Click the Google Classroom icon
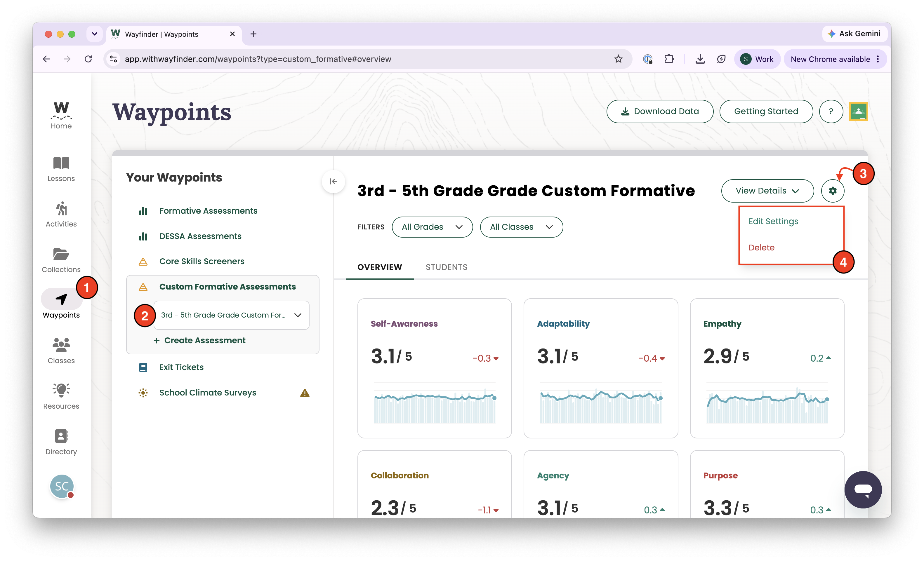This screenshot has width=924, height=561. pyautogui.click(x=858, y=111)
